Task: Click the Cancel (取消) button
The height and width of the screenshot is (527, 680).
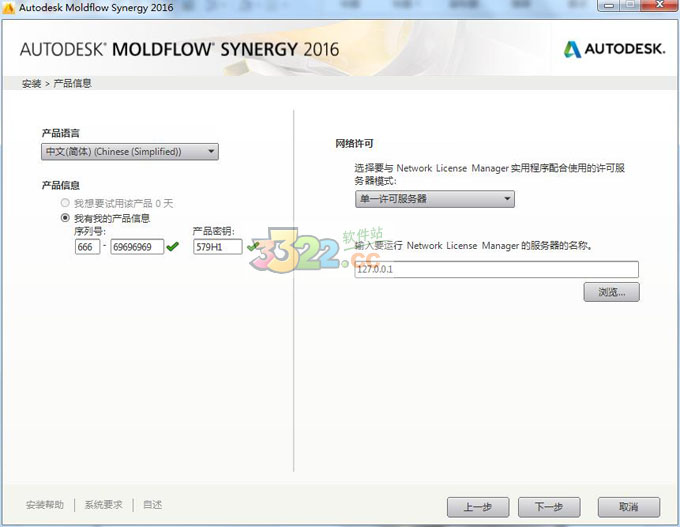Action: [x=629, y=507]
